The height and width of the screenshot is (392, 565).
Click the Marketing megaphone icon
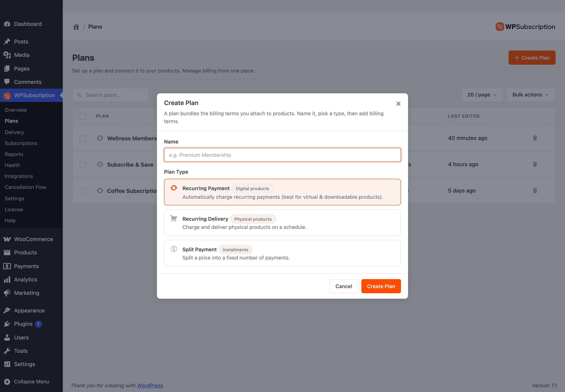[7, 293]
